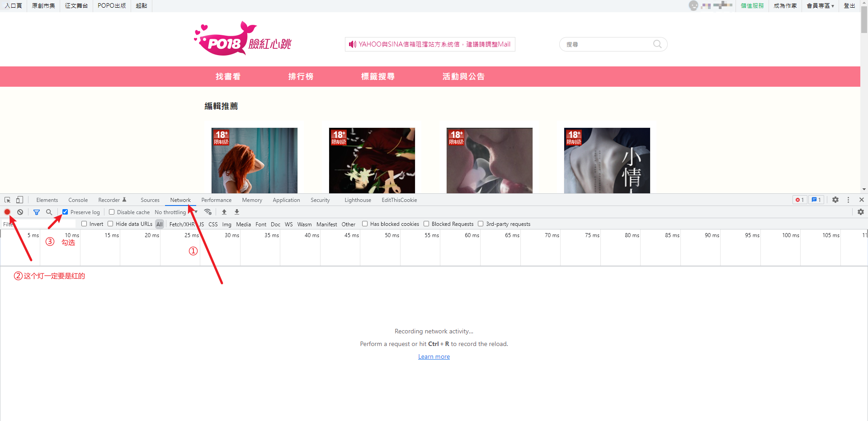The height and width of the screenshot is (421, 868).
Task: Open DevTools settings gear
Action: [x=835, y=200]
